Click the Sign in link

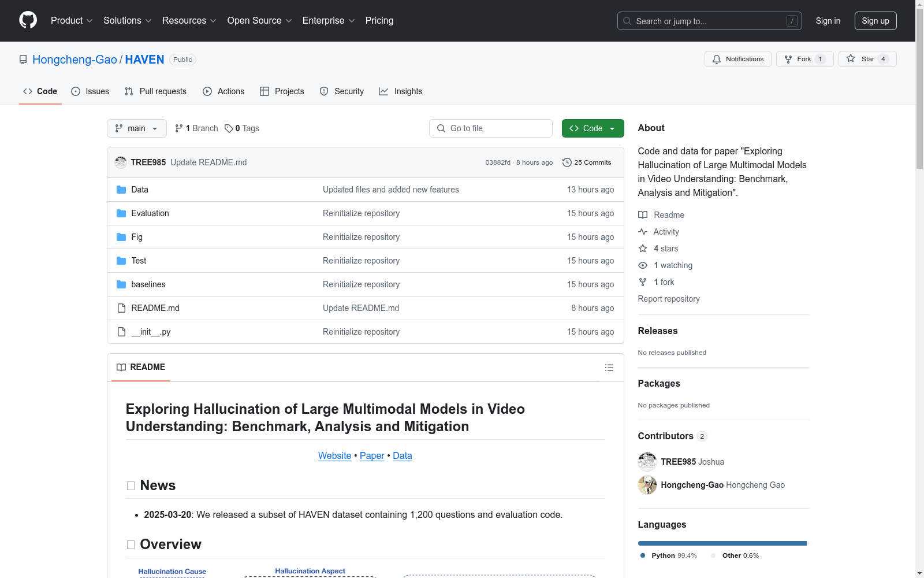[x=828, y=21]
